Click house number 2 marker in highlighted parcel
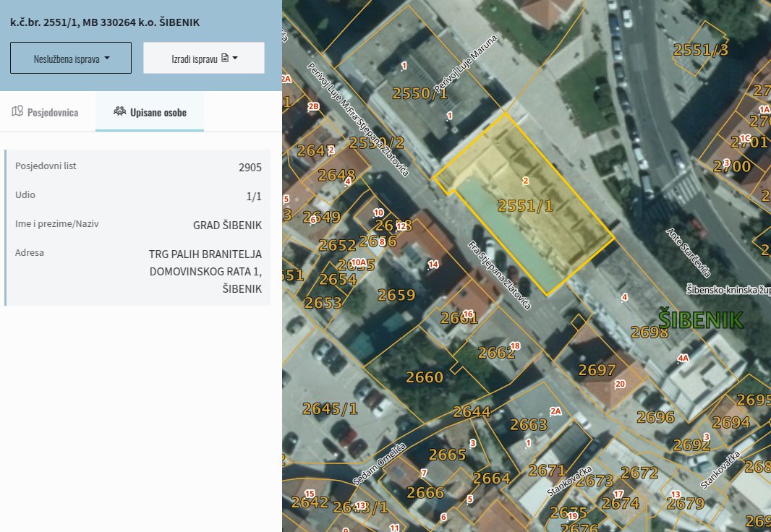Image resolution: width=771 pixels, height=532 pixels. [x=525, y=181]
